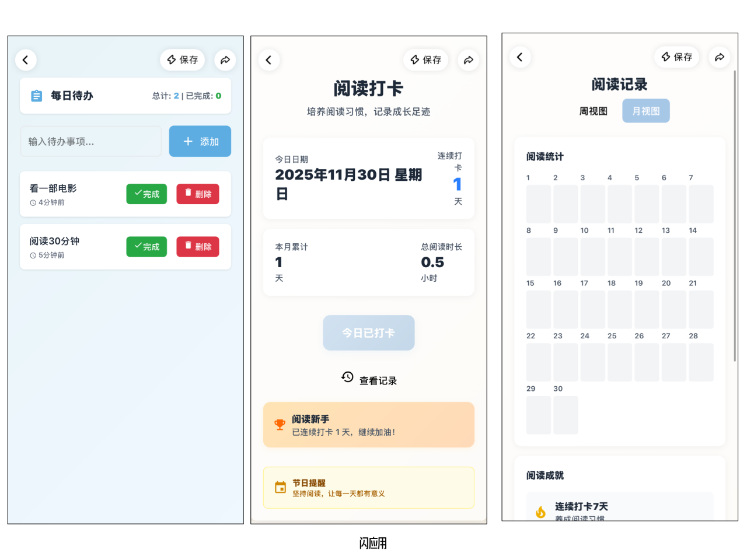Switch to the 周视图 tab
Viewport: 747px width, 560px height.
593,111
